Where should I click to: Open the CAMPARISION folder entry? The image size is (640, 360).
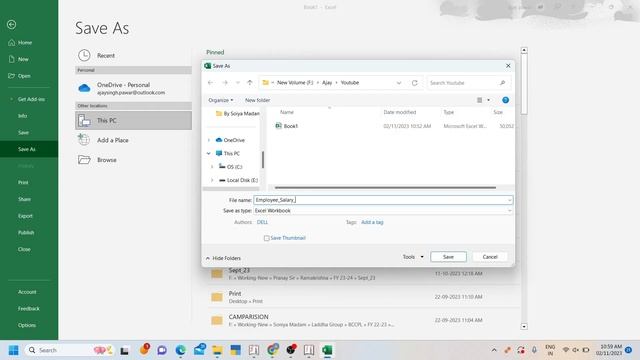[363, 320]
